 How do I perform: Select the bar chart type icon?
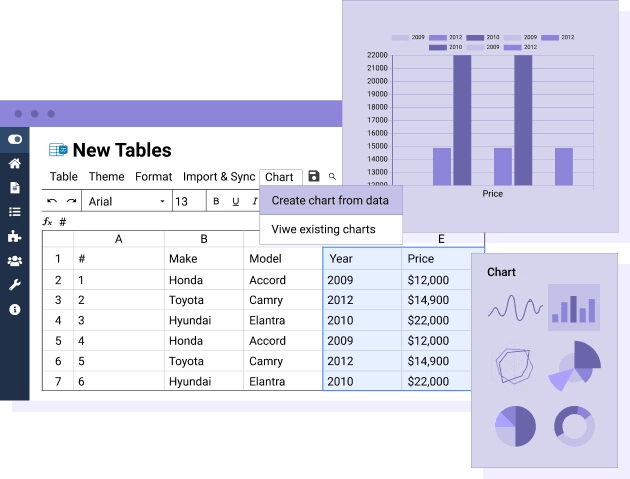pos(574,308)
